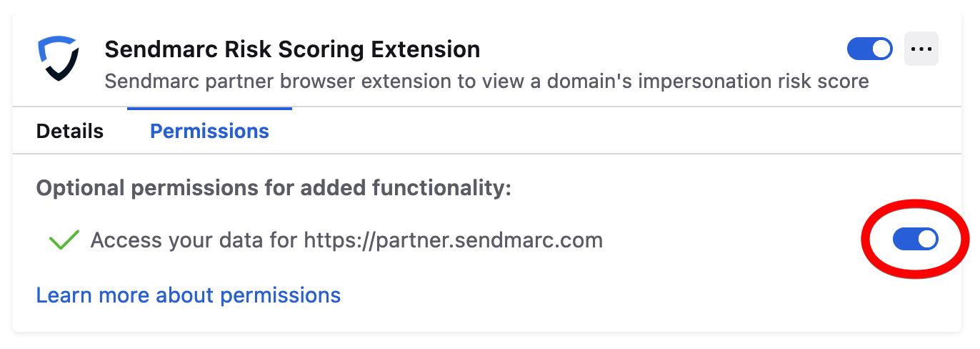Click the Sendmarc Risk Scoring Extension title

point(292,49)
